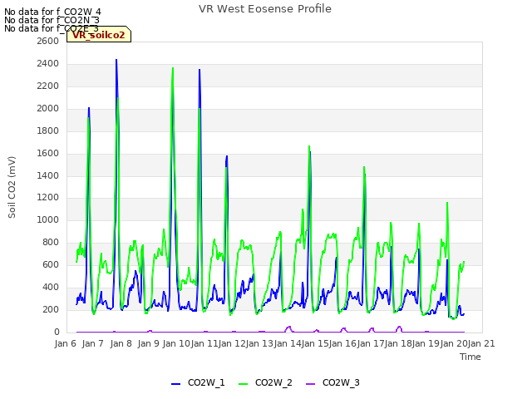This screenshot has height=399, width=532.
Task: Click the small purple bump near Jan 14
Action: click(289, 328)
